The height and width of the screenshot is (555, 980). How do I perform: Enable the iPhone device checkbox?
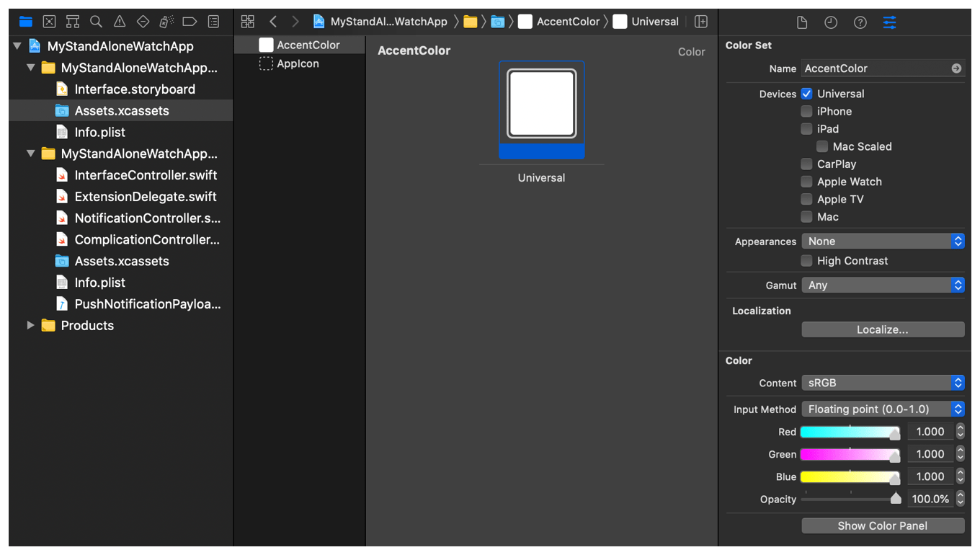[806, 111]
